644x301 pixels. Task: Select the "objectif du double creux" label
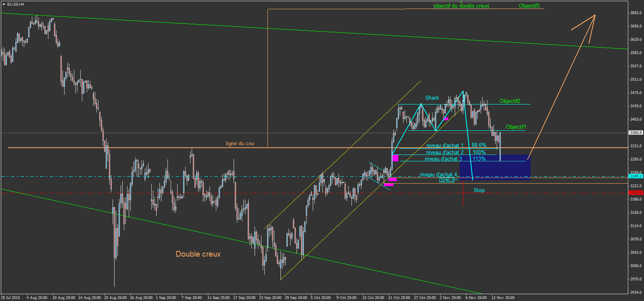[x=461, y=6]
